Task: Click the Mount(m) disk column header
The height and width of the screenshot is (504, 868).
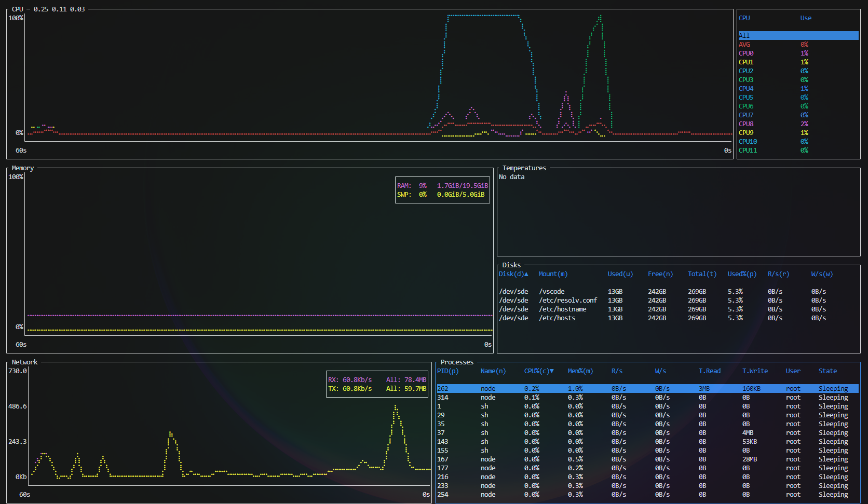Action: tap(552, 274)
